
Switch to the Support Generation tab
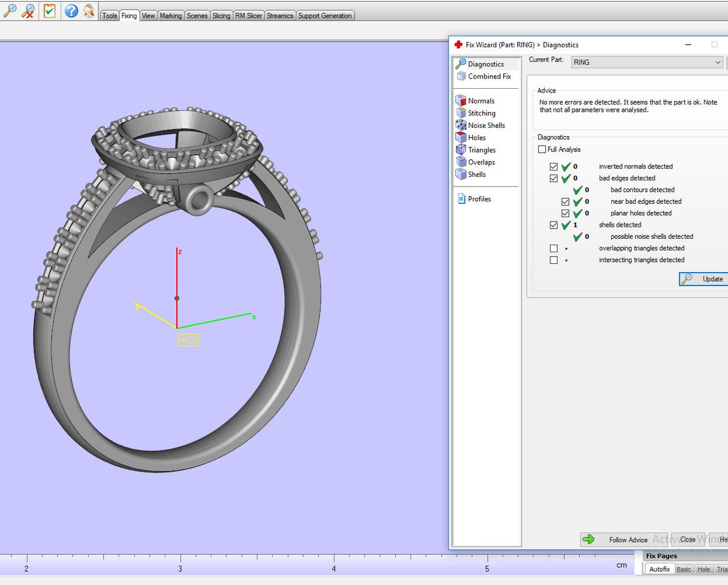[x=325, y=15]
